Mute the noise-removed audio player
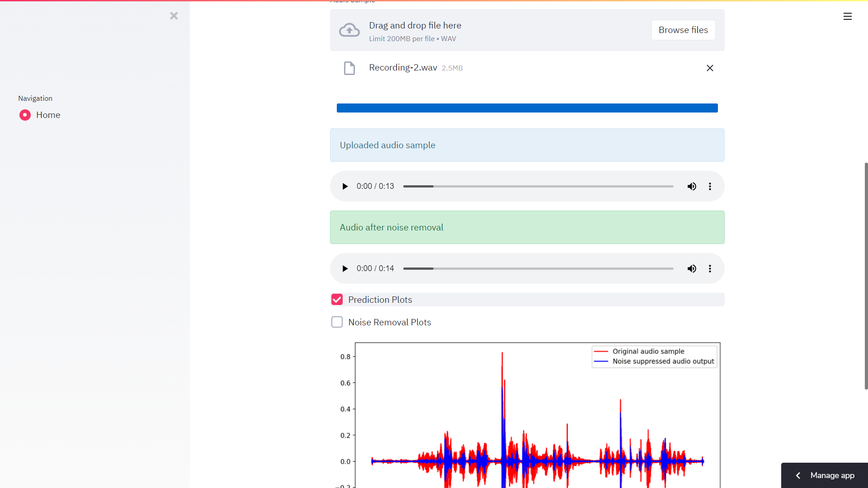Viewport: 868px width, 488px height. 692,268
